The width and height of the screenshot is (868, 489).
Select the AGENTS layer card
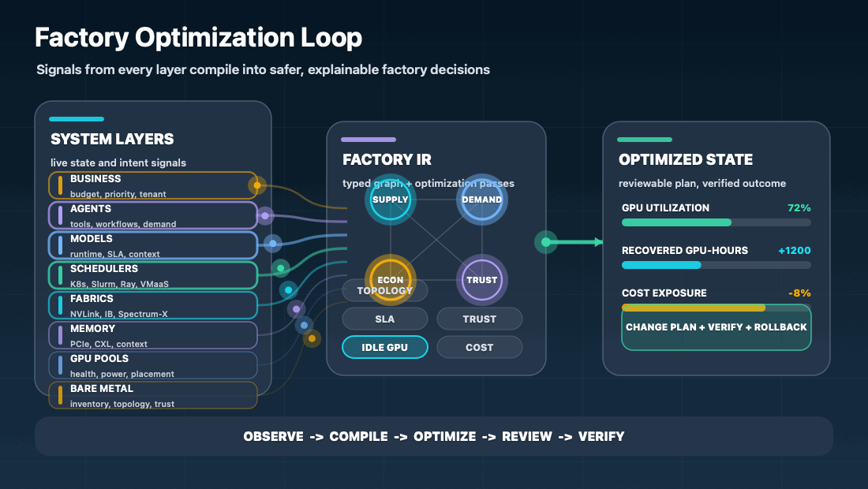coord(153,215)
